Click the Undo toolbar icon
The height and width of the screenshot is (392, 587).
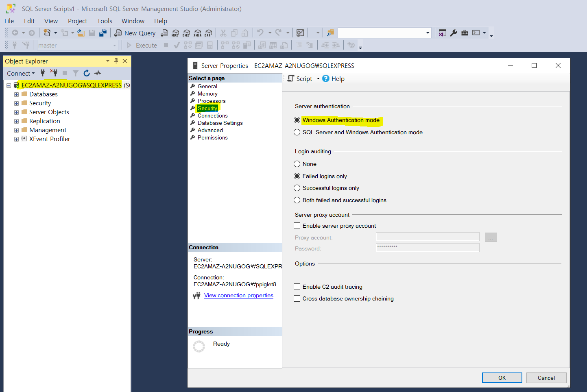coord(260,33)
